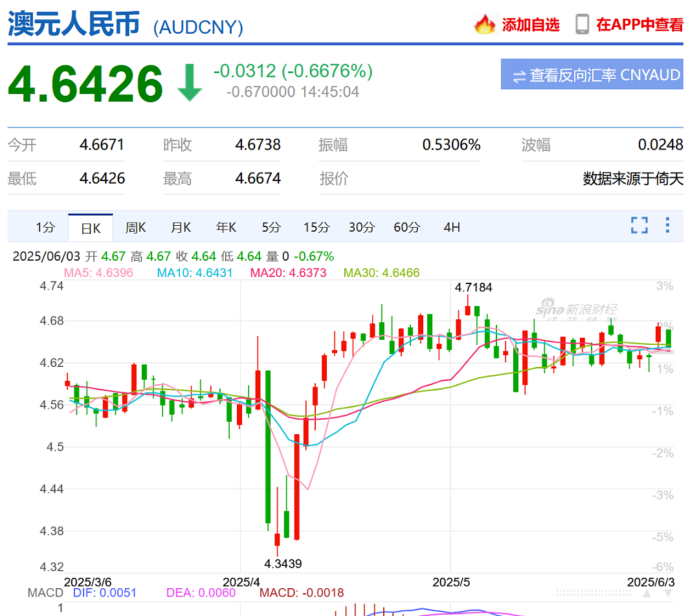Click the 4.7184 high price label
The width and height of the screenshot is (699, 616).
point(473,287)
